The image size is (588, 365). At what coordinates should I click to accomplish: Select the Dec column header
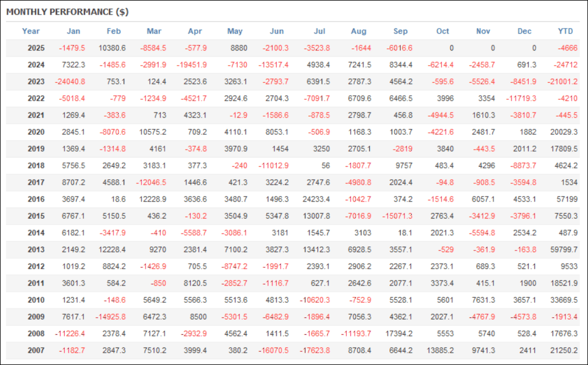pyautogui.click(x=524, y=31)
